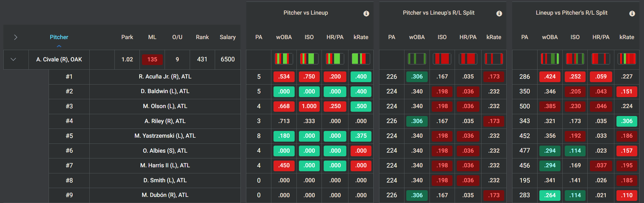Click the .534 wOBA cell for Acuña
644x203 pixels.
(x=284, y=77)
